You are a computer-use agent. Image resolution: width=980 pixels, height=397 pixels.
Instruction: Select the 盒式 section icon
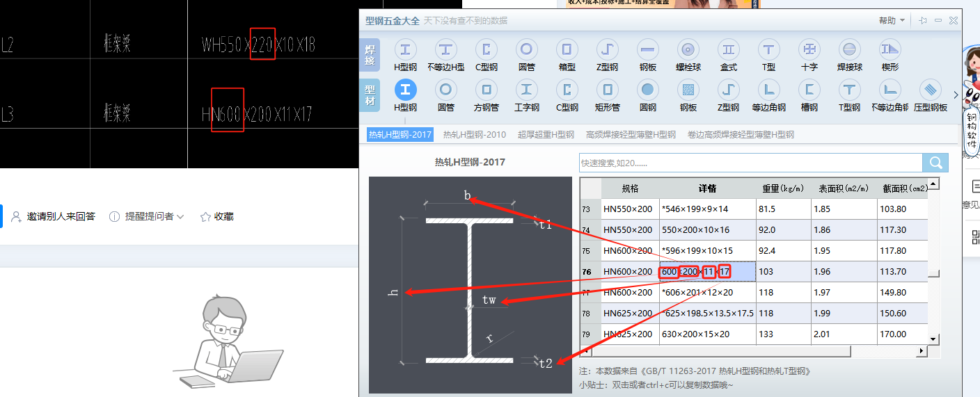pyautogui.click(x=729, y=49)
